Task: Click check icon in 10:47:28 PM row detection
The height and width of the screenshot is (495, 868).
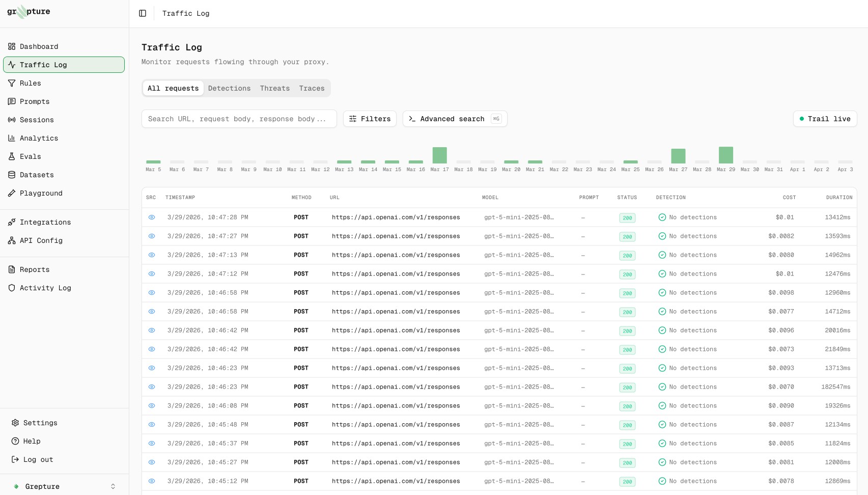Action: [x=662, y=217]
